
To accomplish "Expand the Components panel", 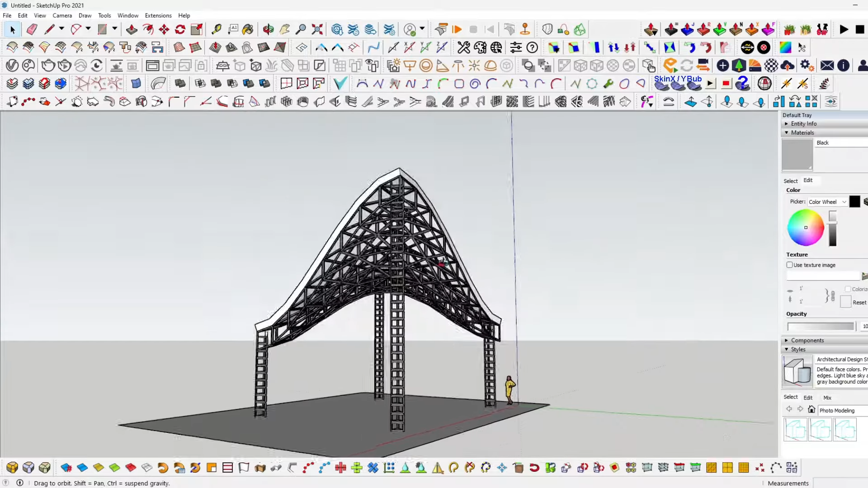I will tap(807, 341).
